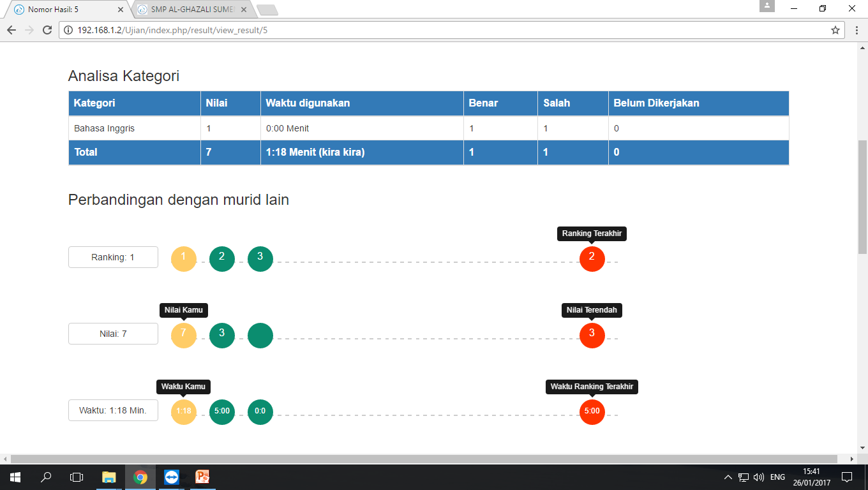Launch PowerPoint from the taskbar

point(202,477)
